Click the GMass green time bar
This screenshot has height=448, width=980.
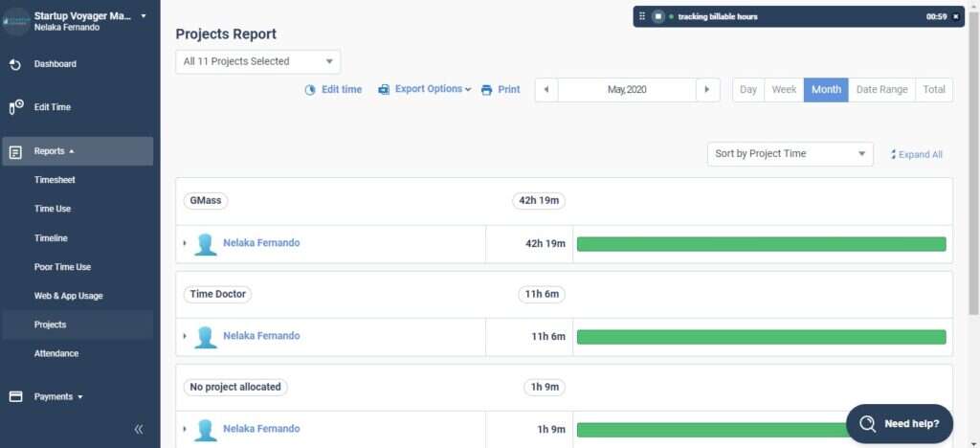click(x=761, y=244)
